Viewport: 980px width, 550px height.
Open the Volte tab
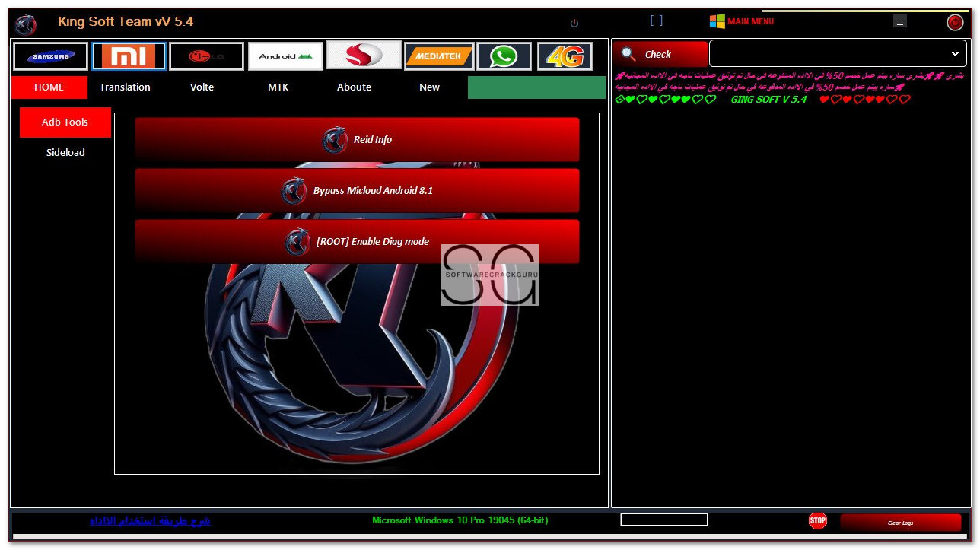tap(202, 87)
